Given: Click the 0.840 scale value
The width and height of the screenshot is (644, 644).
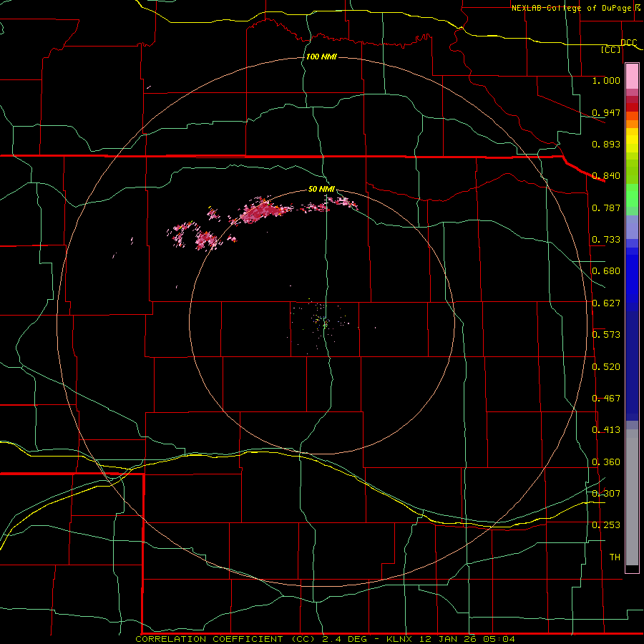Looking at the screenshot, I should 606,176.
